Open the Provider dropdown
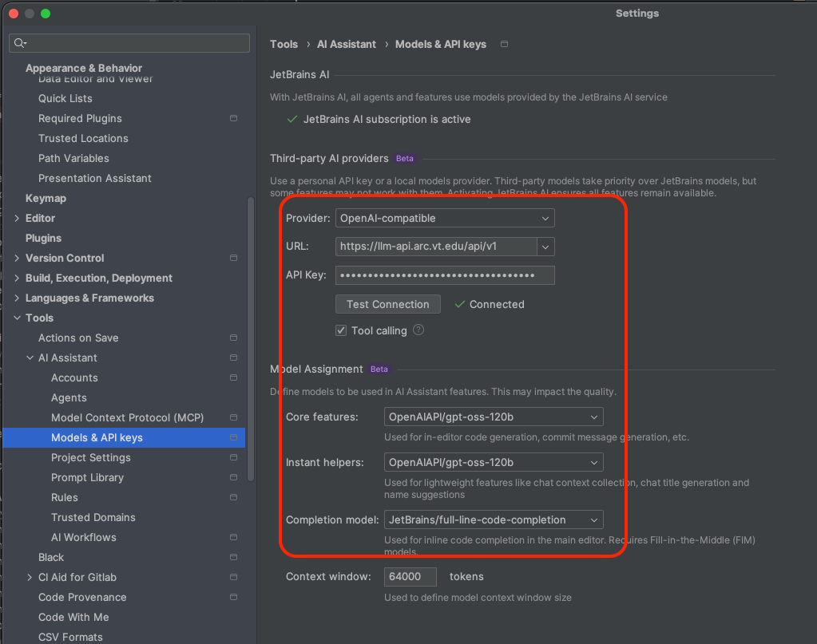This screenshot has width=817, height=644. [x=444, y=218]
